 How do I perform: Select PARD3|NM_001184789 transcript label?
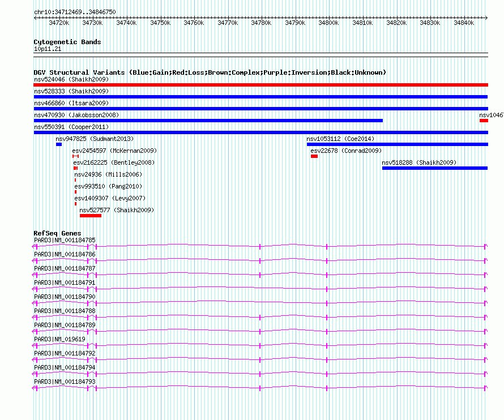tap(65, 325)
